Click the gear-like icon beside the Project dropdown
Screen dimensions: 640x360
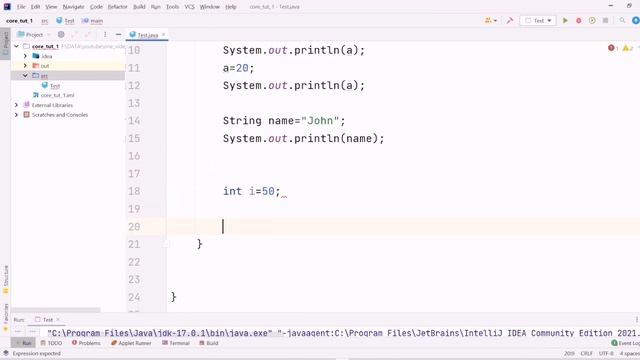[x=61, y=35]
